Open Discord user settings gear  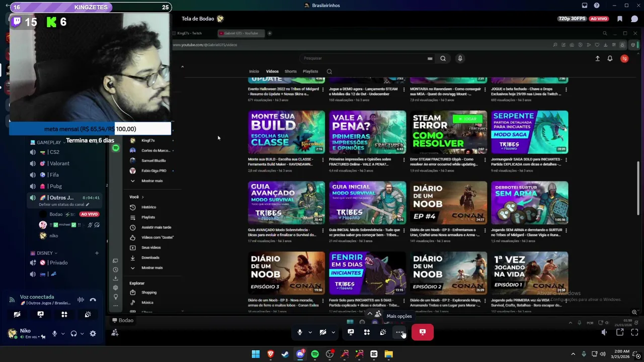point(93,333)
